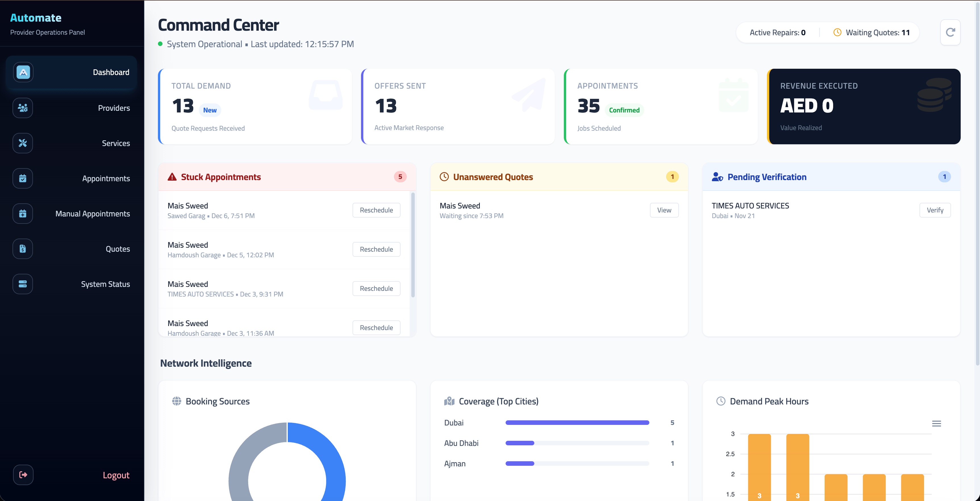Click the Logout arrow icon
Viewport: 980px width, 501px height.
point(23,475)
